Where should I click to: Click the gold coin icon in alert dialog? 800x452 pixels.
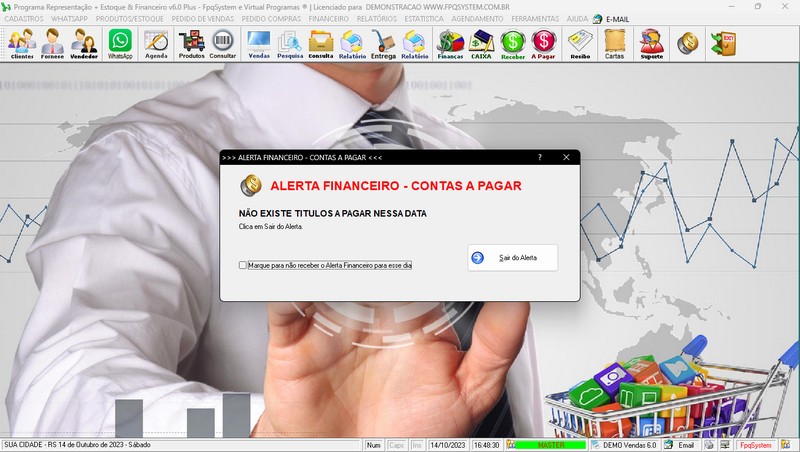(251, 185)
